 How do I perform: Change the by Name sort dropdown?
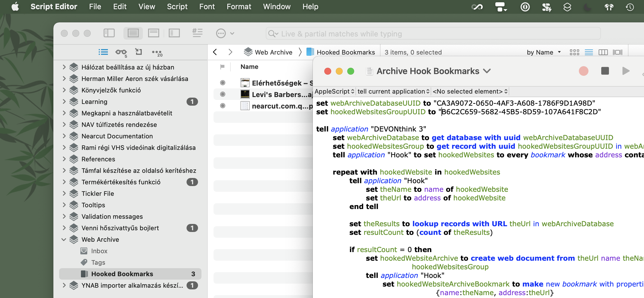(544, 52)
